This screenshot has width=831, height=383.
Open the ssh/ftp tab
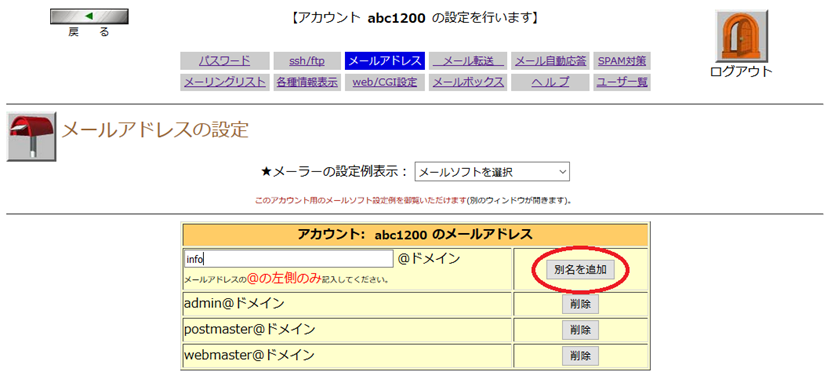click(307, 61)
